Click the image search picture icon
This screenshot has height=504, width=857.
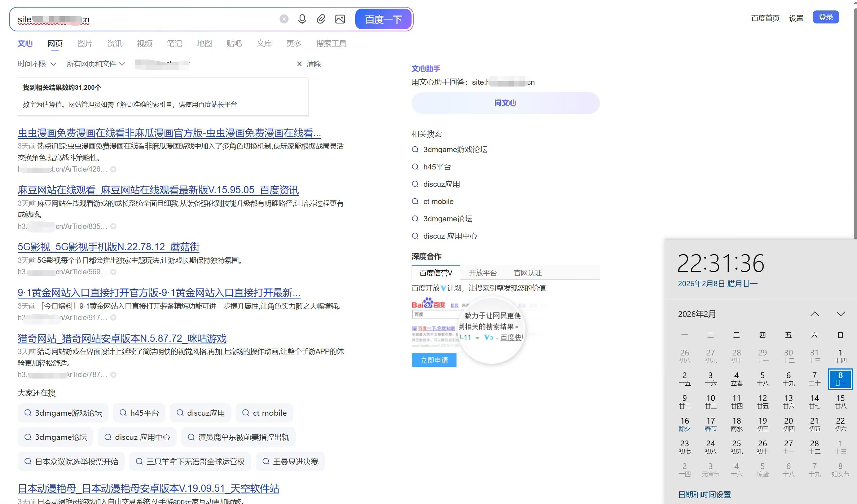point(340,19)
